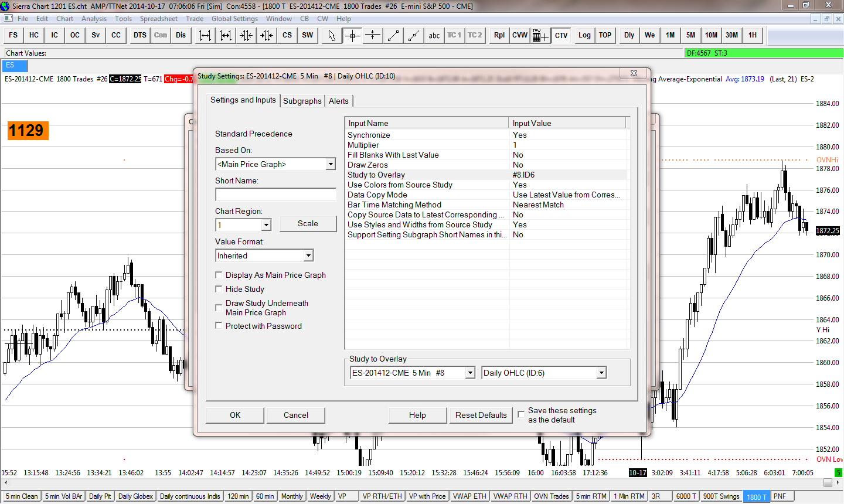Image resolution: width=844 pixels, height=504 pixels.
Task: Enable Display As Main Price Graph
Action: [x=219, y=275]
